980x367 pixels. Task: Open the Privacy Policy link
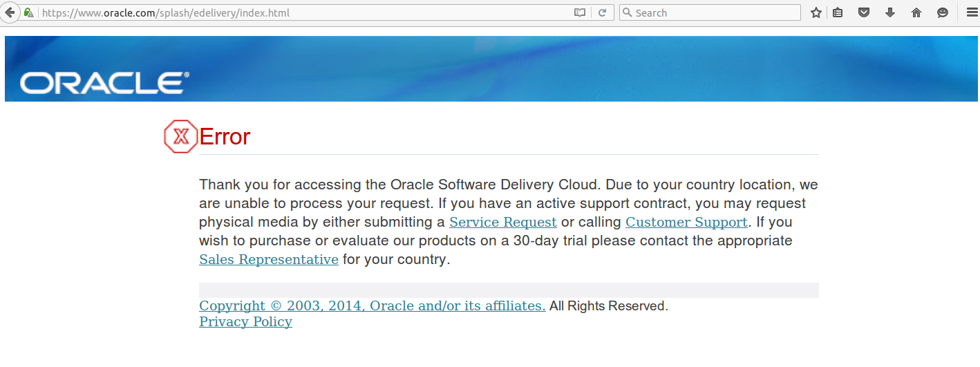point(245,322)
